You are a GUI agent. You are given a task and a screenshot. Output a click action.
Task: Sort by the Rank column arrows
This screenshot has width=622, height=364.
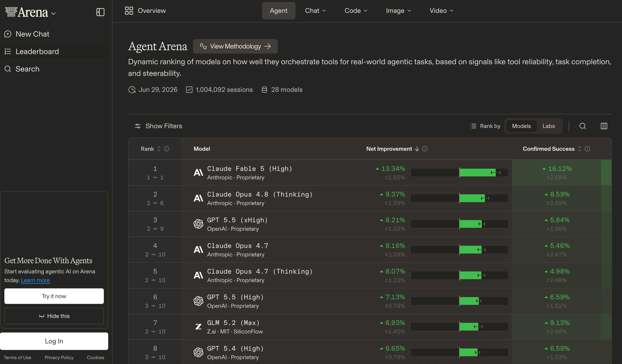[159, 149]
